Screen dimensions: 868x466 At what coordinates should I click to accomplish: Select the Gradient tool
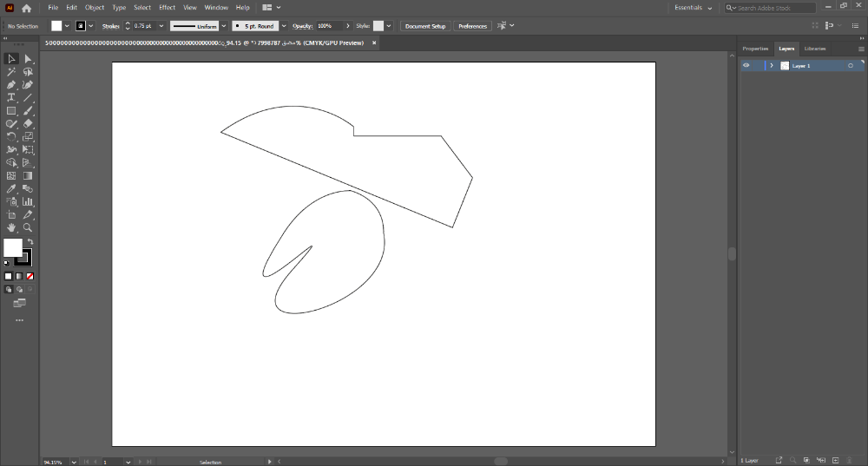[28, 175]
